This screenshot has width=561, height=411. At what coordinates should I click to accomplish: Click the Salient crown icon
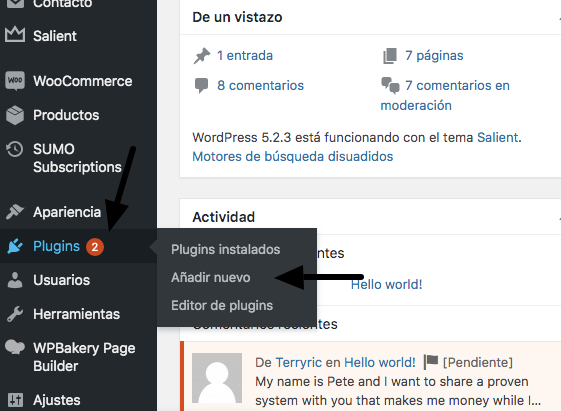15,35
